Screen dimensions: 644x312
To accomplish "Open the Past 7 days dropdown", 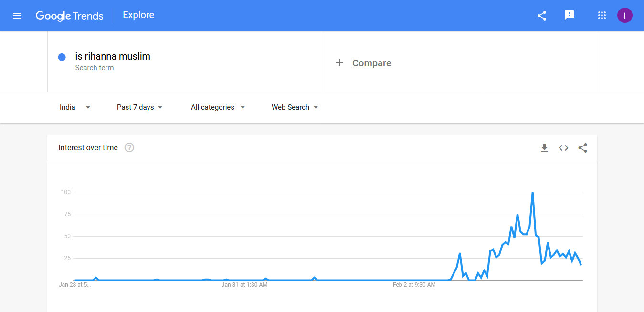I will click(139, 107).
